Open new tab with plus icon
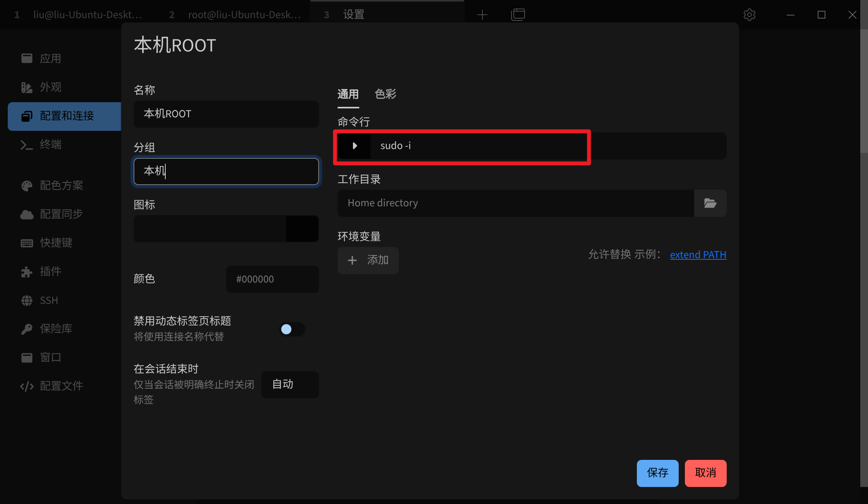Image resolution: width=868 pixels, height=504 pixels. [482, 15]
